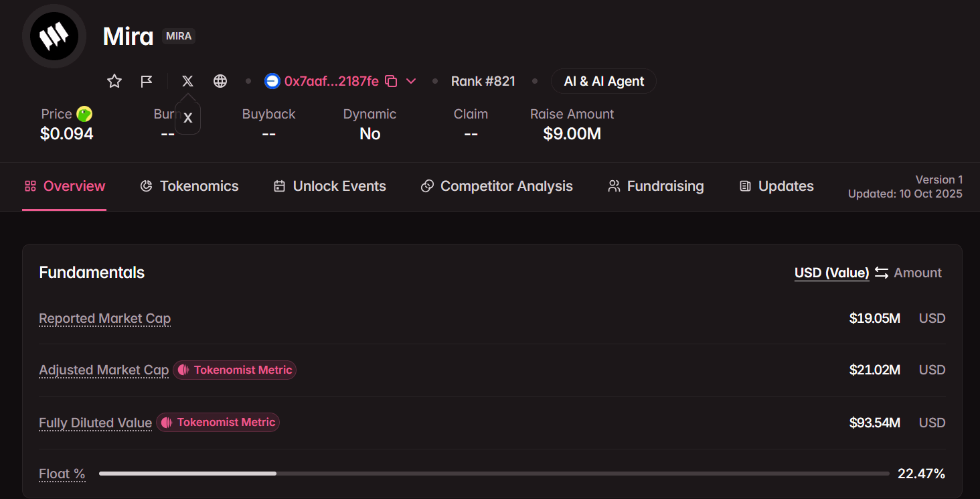Click the AI & AI Agent tag

point(604,81)
